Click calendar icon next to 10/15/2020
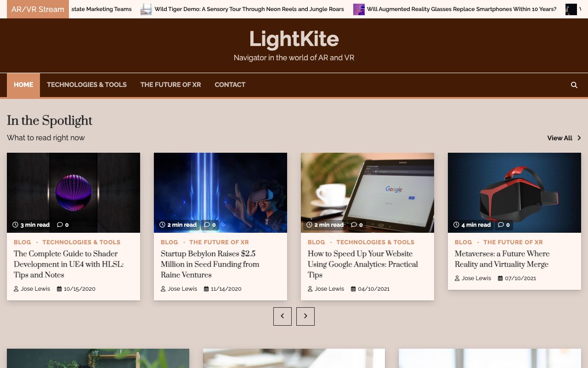The image size is (588, 368). pyautogui.click(x=59, y=289)
